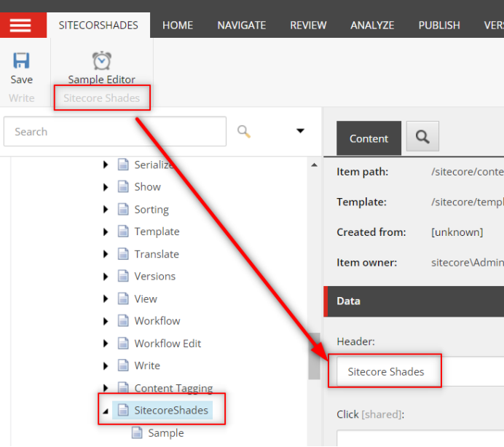Click the Save floppy disk icon
The height and width of the screenshot is (447, 504).
tap(21, 60)
